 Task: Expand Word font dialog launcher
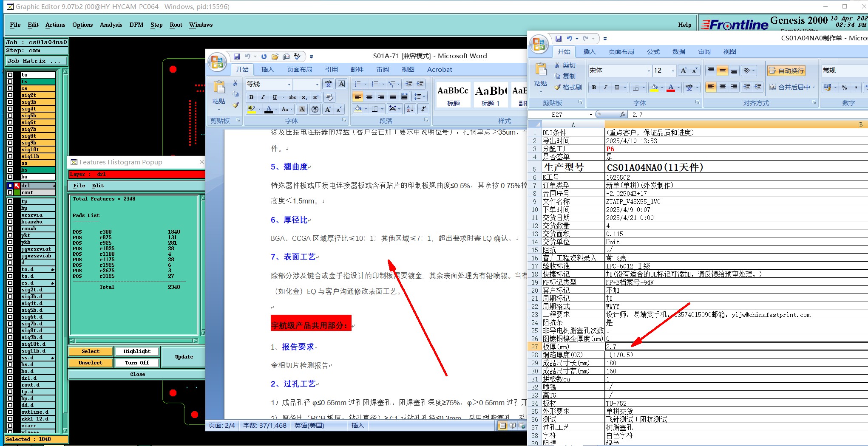[344, 121]
